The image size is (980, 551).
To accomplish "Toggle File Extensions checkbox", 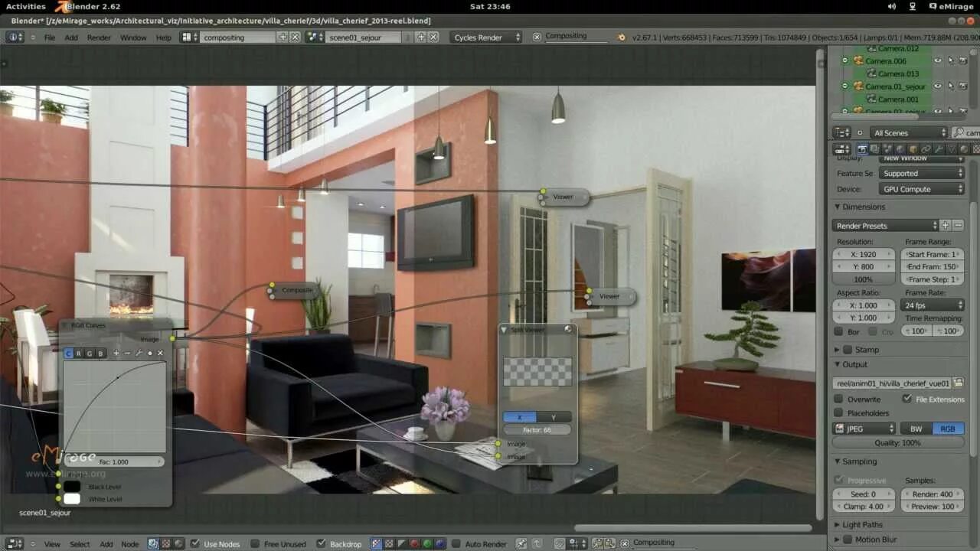I will click(x=907, y=399).
